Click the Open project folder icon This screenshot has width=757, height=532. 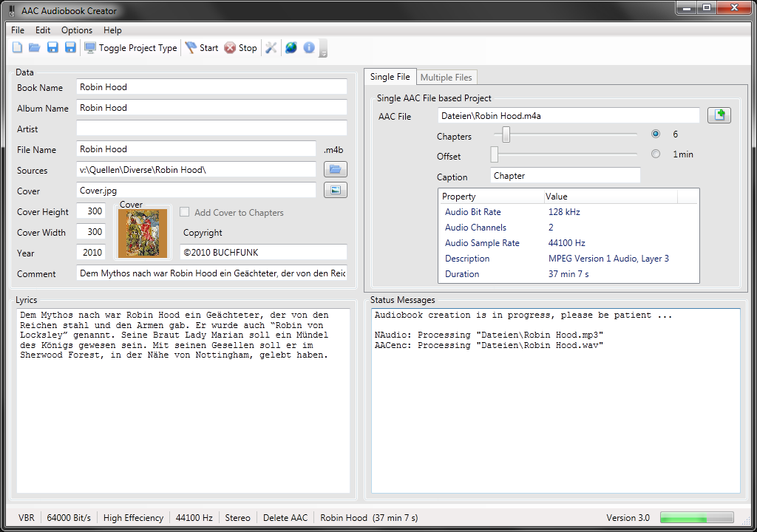coord(34,48)
